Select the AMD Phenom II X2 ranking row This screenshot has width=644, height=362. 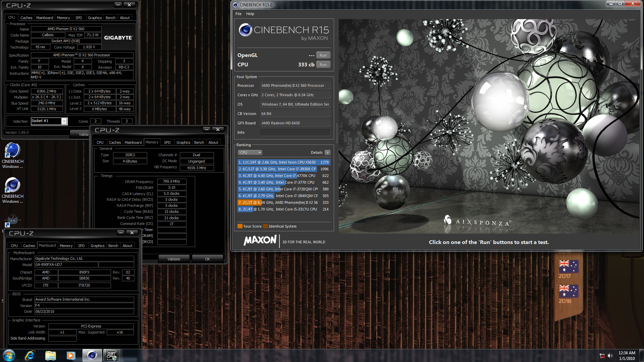(284, 202)
